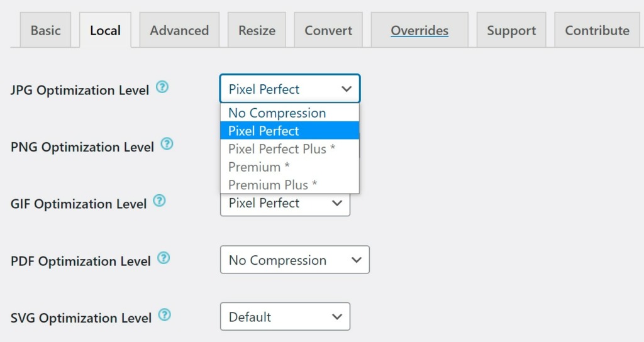Expand the GIF Optimization Level dropdown
644x342 pixels.
tap(285, 203)
